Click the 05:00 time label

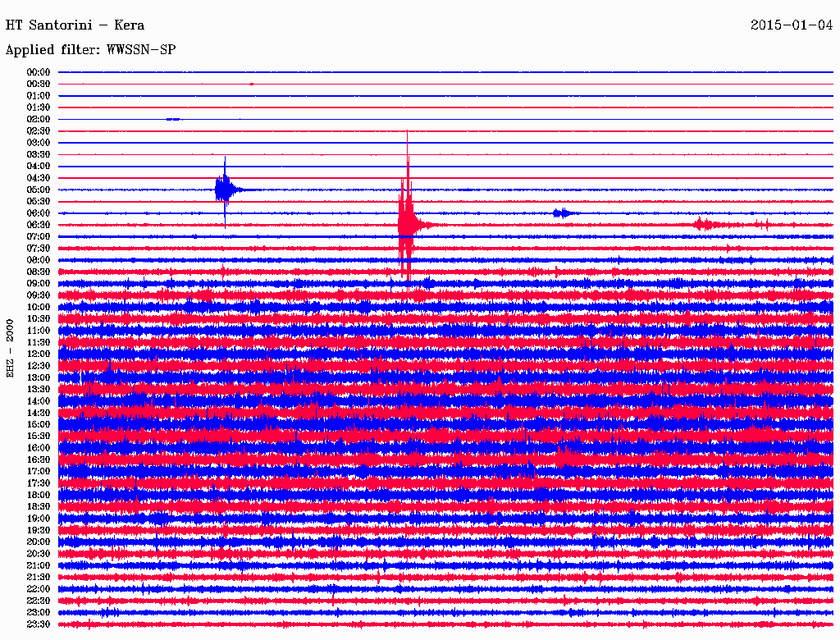(39, 190)
